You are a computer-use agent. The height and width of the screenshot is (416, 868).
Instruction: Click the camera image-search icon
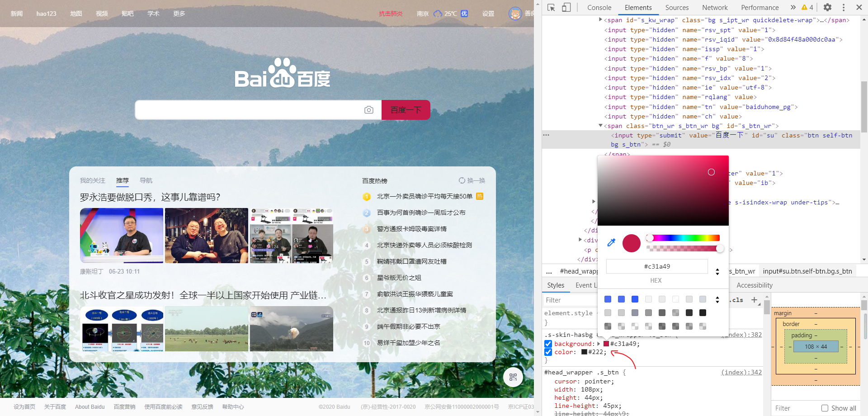[369, 110]
